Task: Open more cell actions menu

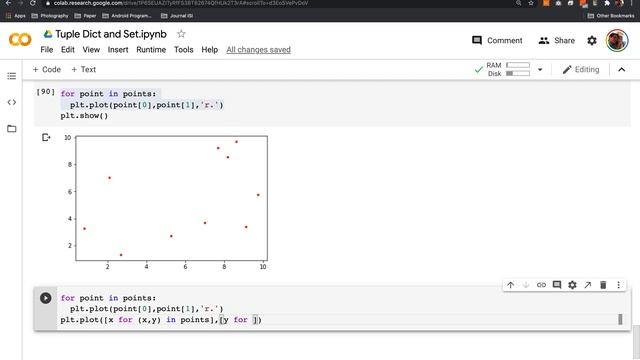Action: click(618, 285)
